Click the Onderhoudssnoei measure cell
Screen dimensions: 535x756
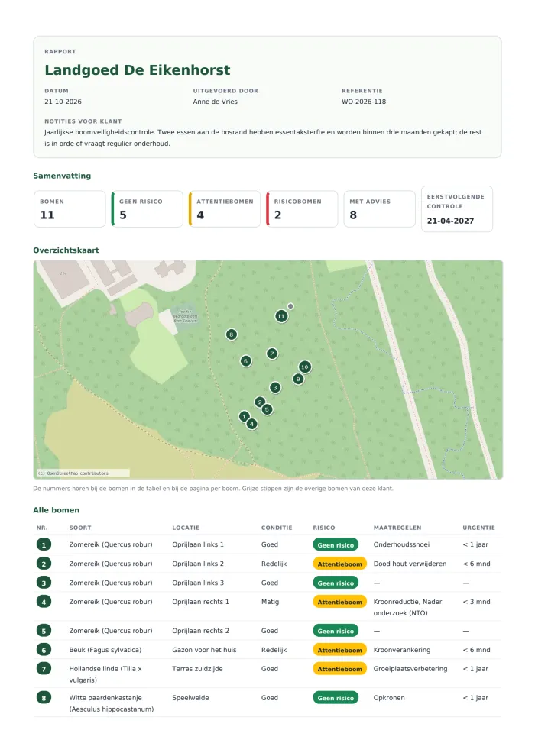pyautogui.click(x=401, y=544)
